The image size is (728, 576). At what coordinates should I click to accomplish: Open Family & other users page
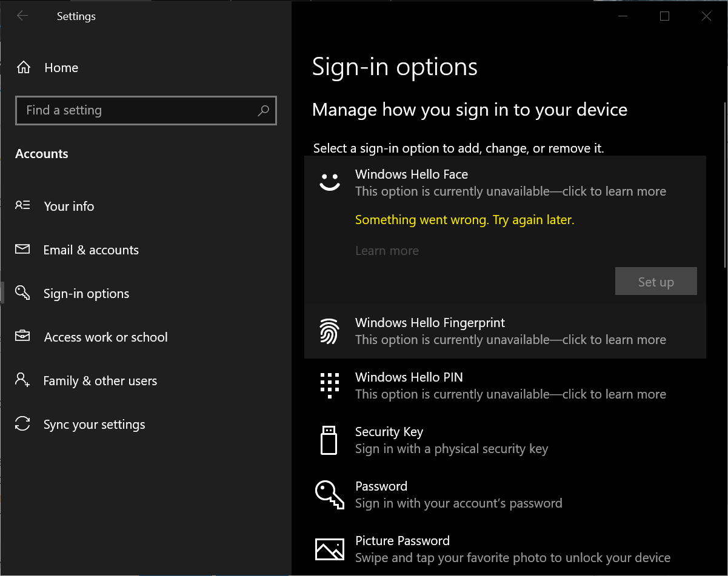(x=100, y=380)
